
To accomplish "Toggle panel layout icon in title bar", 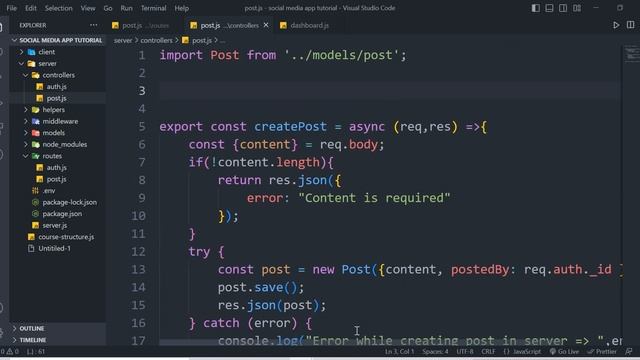I will point(549,8).
